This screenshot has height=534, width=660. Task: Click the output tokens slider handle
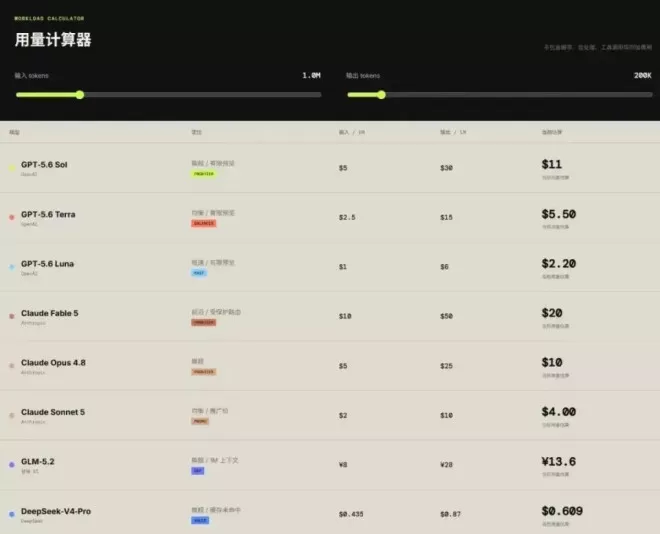coord(381,95)
